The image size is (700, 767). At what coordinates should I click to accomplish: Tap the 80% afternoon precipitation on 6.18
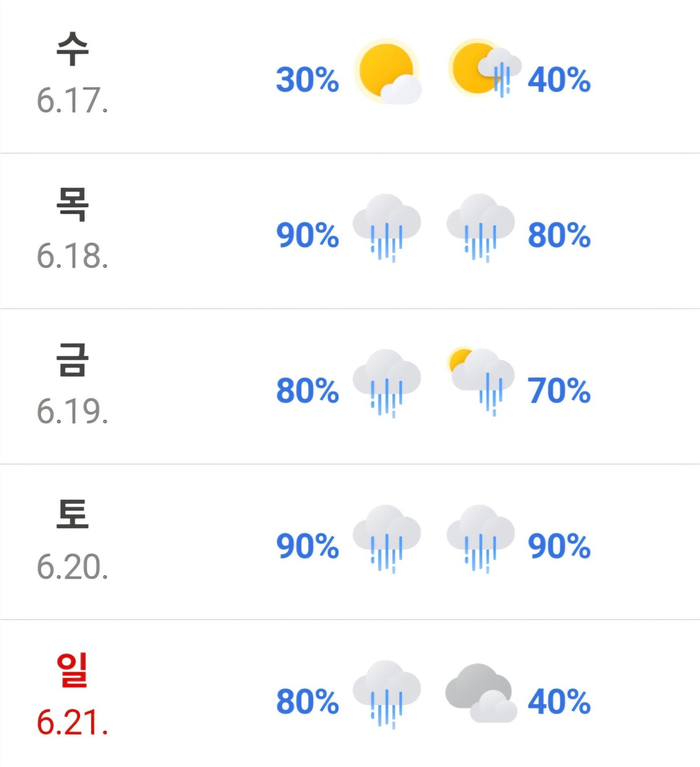coord(559,235)
